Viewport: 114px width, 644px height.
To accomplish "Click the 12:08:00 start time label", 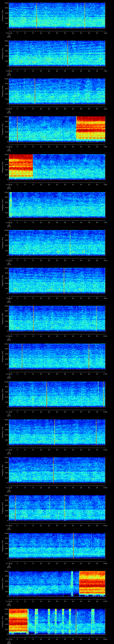I will pos(9,298).
